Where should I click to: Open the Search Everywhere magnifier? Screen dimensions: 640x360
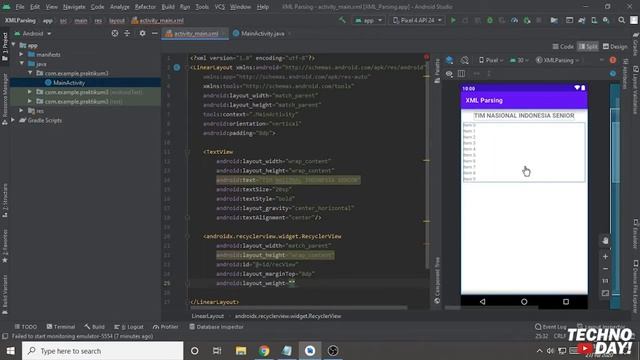point(622,20)
